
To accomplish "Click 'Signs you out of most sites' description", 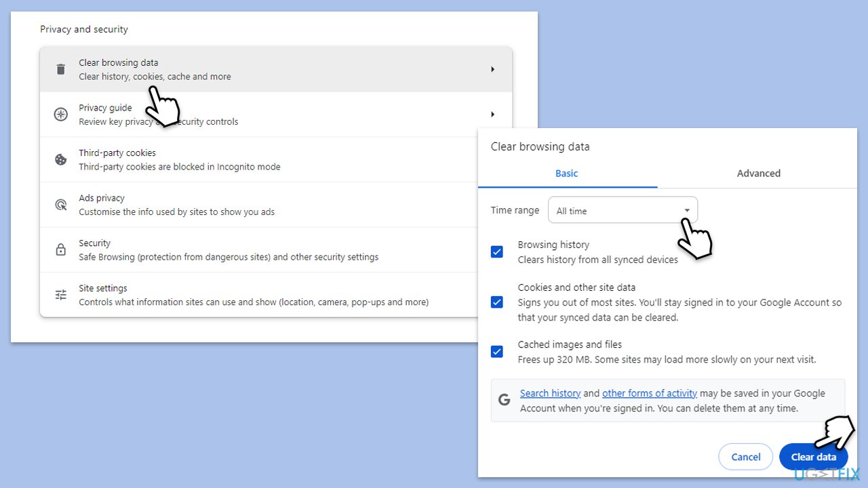I will (x=679, y=310).
